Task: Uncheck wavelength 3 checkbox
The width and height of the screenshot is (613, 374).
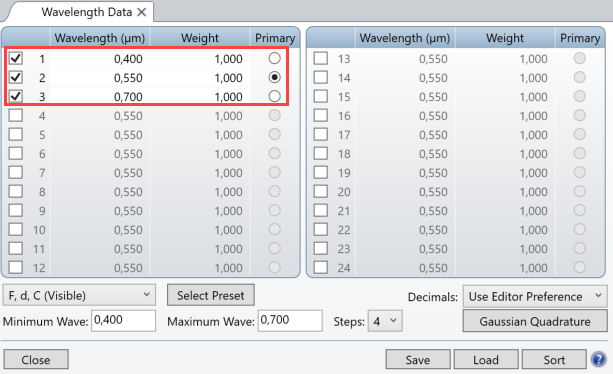Action: (x=16, y=96)
